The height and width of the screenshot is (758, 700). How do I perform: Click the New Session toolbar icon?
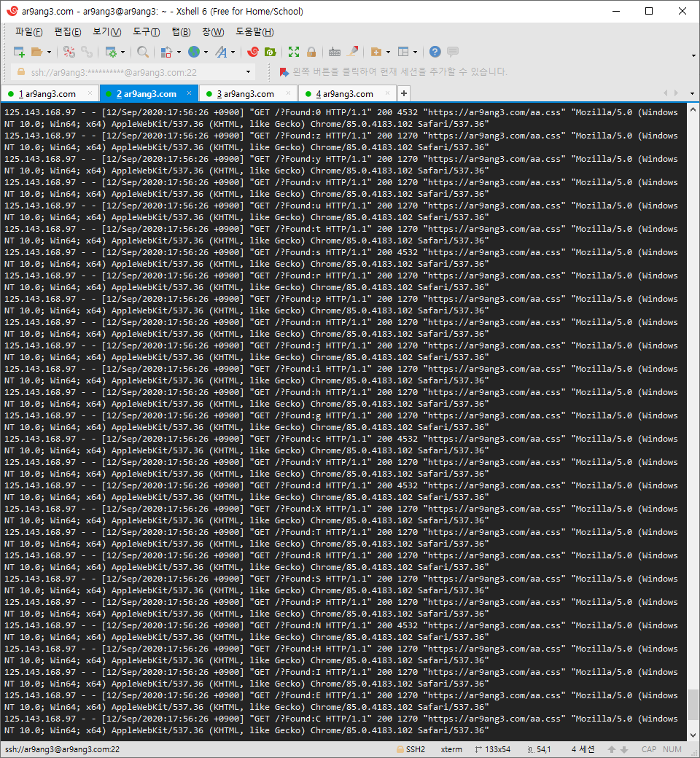pos(19,52)
